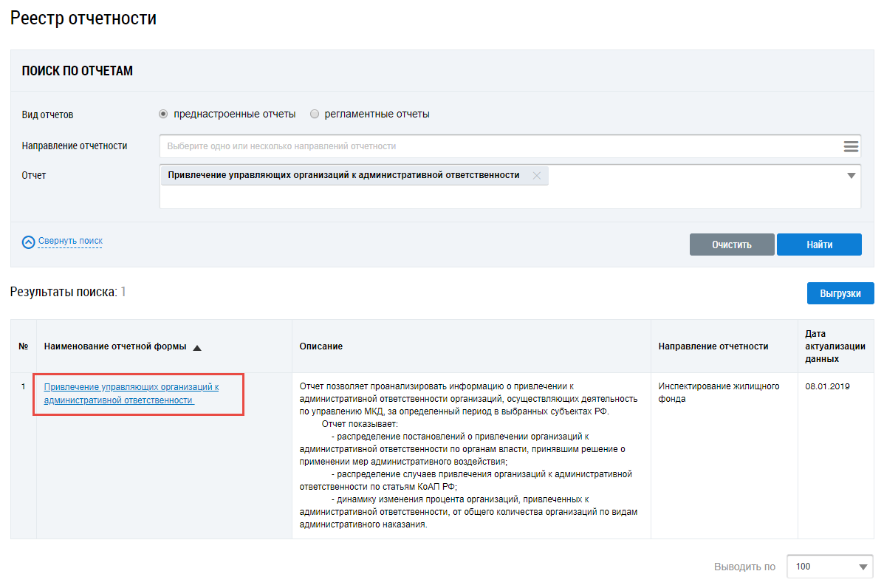Click the Направление отчетности column header
Screen dimensions: 884x588
point(713,346)
